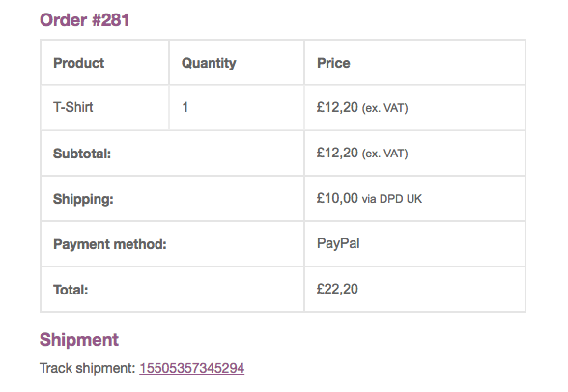Screen dimensions: 568x392
Task: Click the T-Shirt price £12,20 ex. VAT
Action: pyautogui.click(x=362, y=107)
